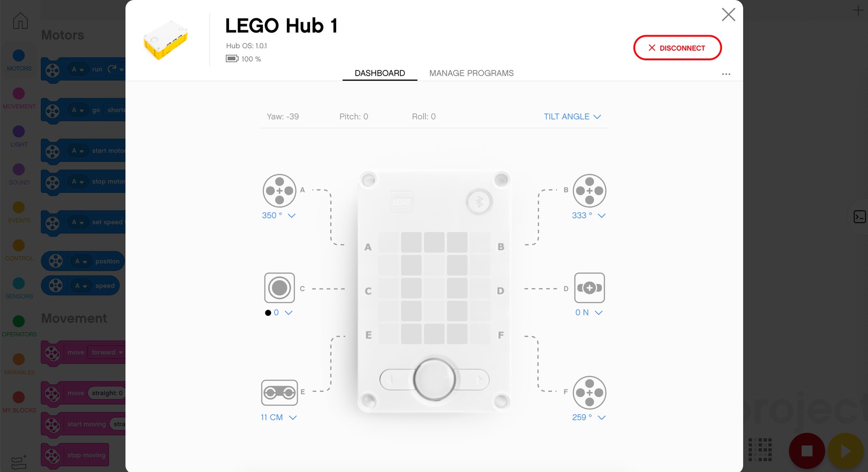Viewport: 868px width, 472px height.
Task: Click the hub's Bluetooth button icon
Action: (x=479, y=202)
